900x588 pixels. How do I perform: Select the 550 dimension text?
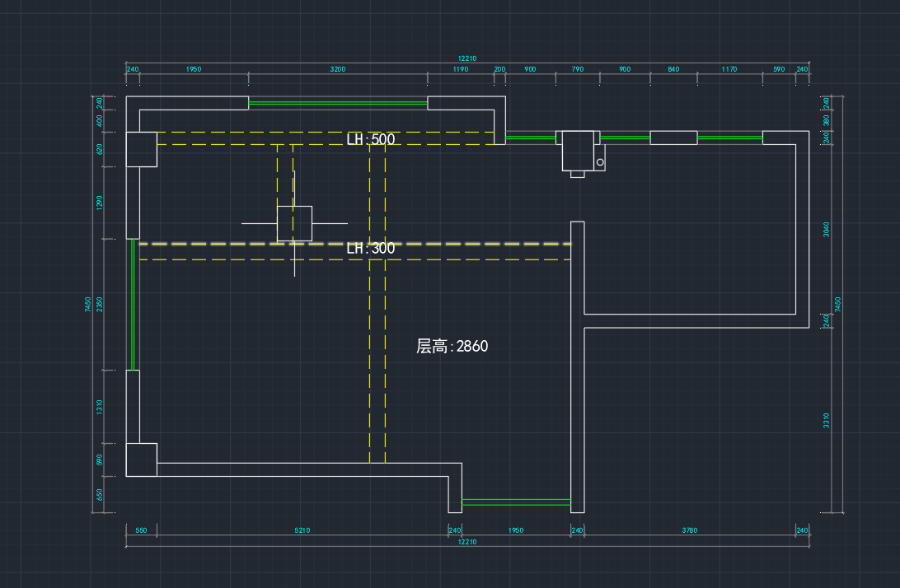click(x=141, y=530)
